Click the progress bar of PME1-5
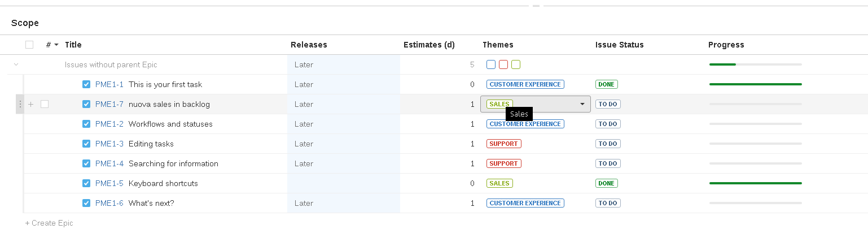Image resolution: width=868 pixels, height=233 pixels. [x=756, y=183]
